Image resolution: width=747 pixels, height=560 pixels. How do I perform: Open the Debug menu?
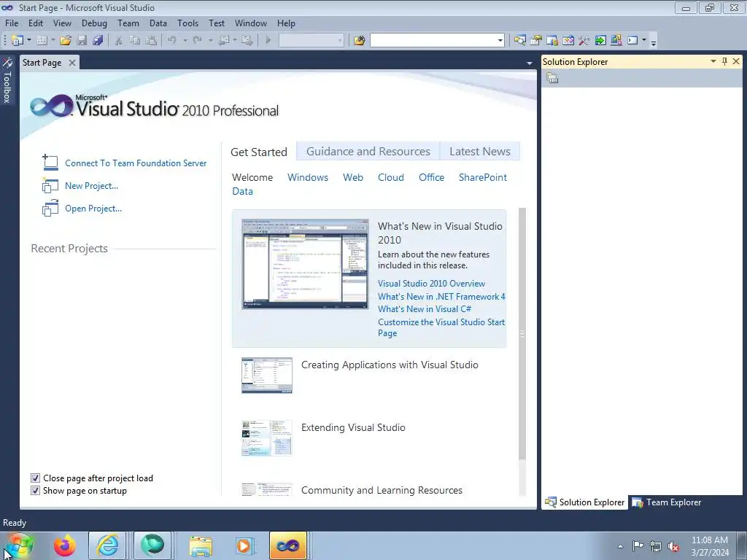pos(94,23)
